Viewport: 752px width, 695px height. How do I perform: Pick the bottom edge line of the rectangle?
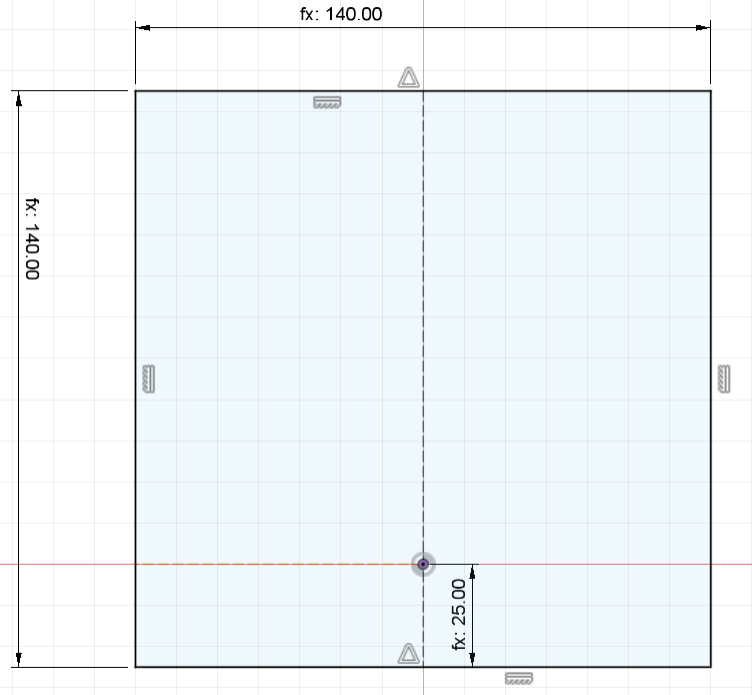[280, 666]
